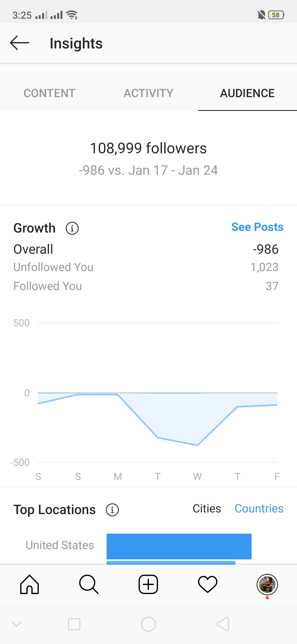
Task: Open the Search magnifier icon
Action: pos(89,584)
